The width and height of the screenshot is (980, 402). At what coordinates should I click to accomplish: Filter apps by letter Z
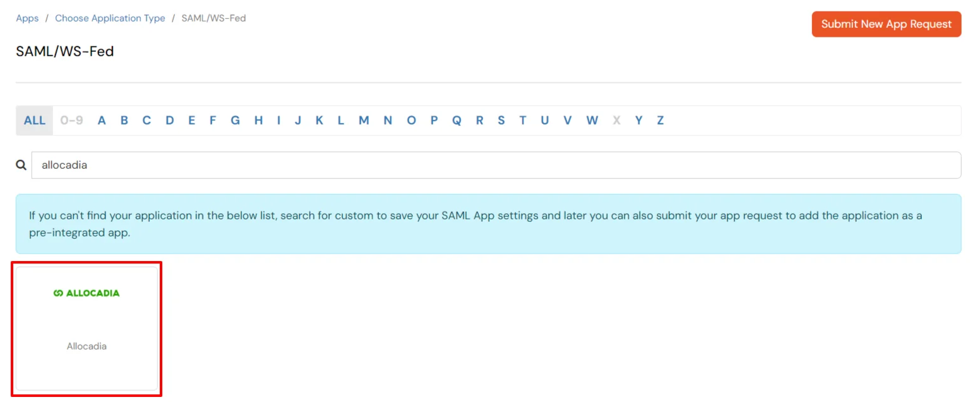pyautogui.click(x=660, y=120)
